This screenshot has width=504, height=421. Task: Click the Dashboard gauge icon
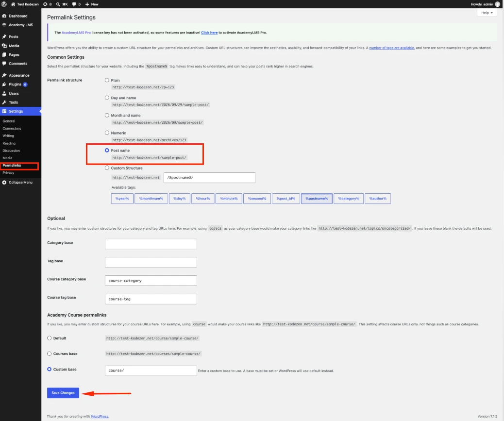[4, 16]
